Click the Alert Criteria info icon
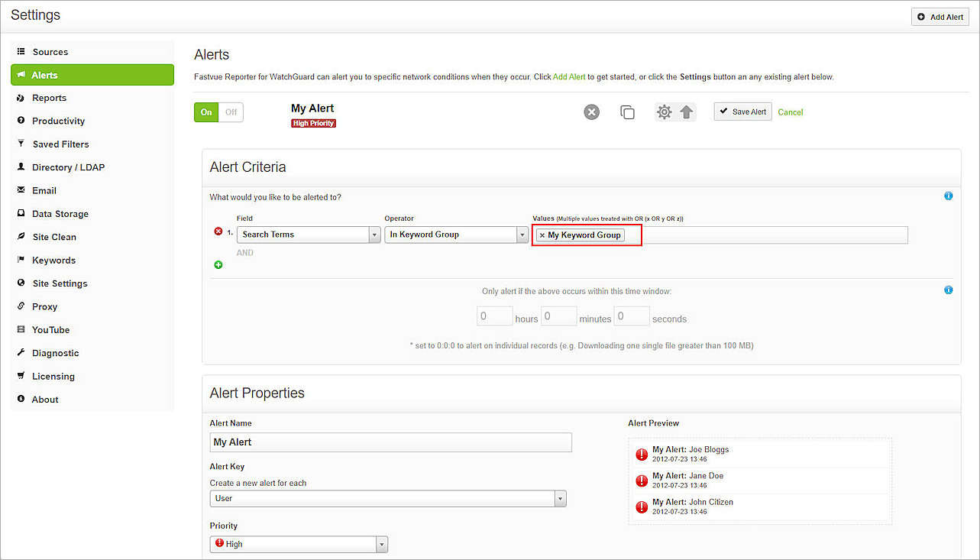The width and height of the screenshot is (980, 560). tap(949, 196)
